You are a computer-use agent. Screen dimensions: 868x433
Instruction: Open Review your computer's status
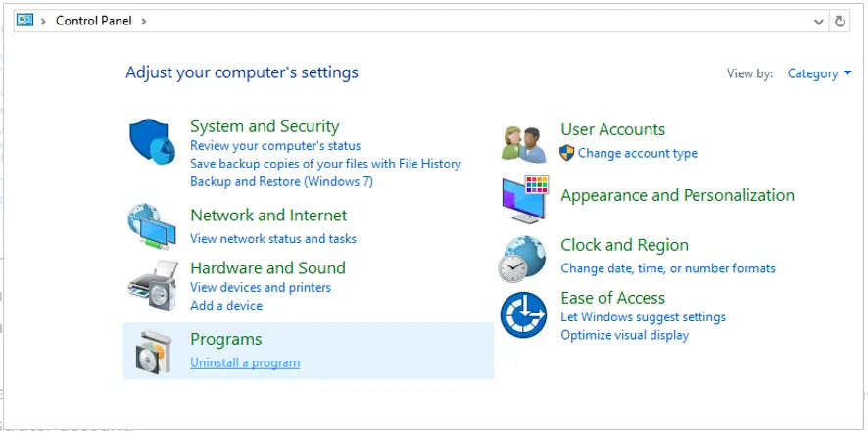tap(275, 146)
